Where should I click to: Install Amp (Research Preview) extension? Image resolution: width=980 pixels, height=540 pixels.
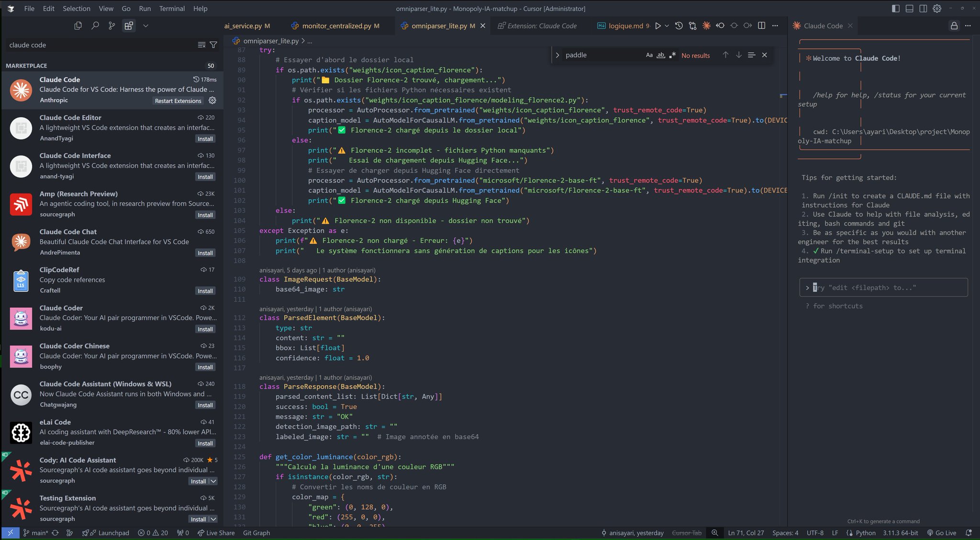[205, 215]
